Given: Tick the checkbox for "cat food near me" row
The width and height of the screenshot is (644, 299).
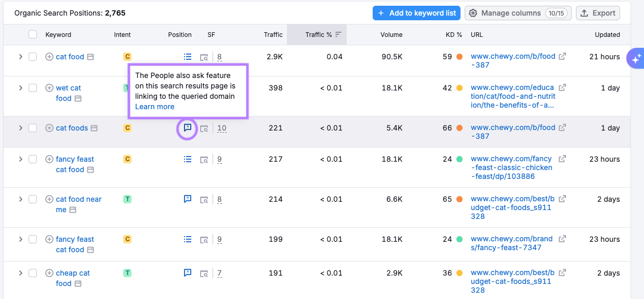Looking at the screenshot, I should tap(33, 199).
